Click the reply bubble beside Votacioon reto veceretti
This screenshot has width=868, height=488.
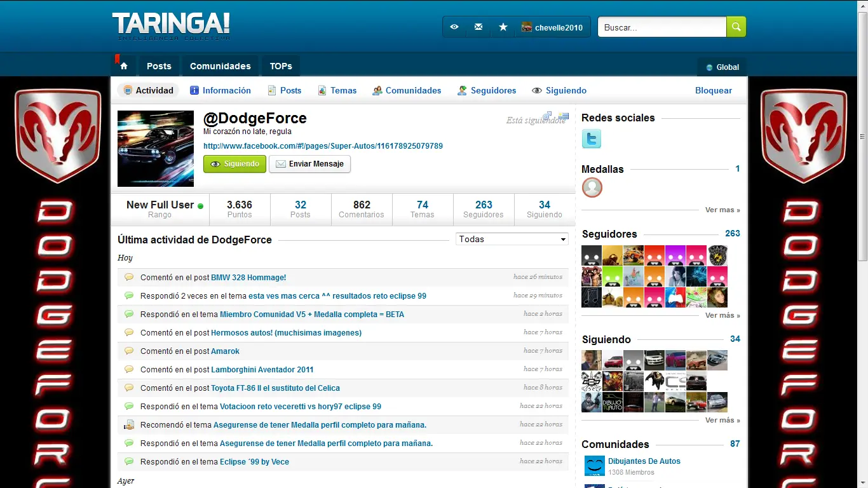129,406
